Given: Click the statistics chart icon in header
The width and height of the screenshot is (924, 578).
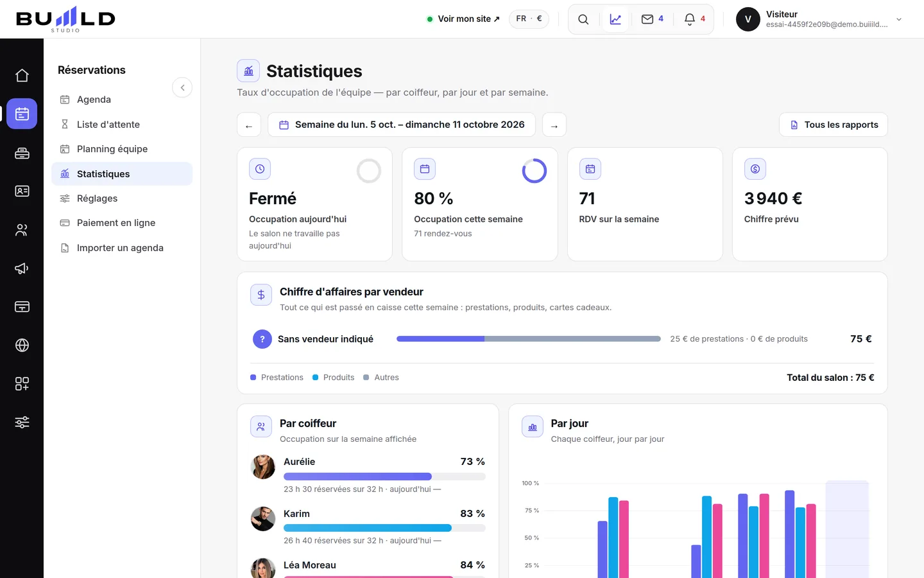Looking at the screenshot, I should click(x=615, y=19).
